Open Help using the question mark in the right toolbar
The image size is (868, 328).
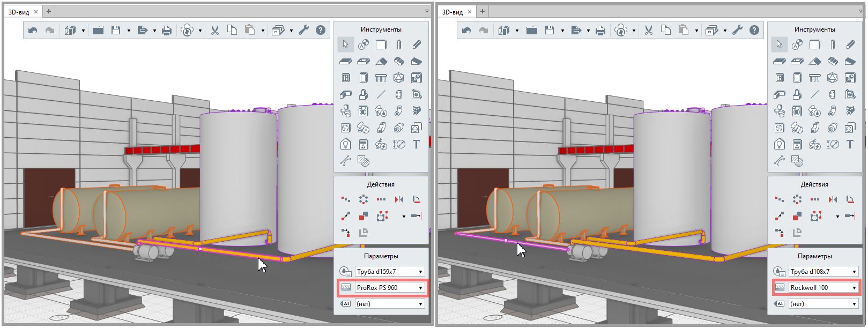tap(754, 31)
